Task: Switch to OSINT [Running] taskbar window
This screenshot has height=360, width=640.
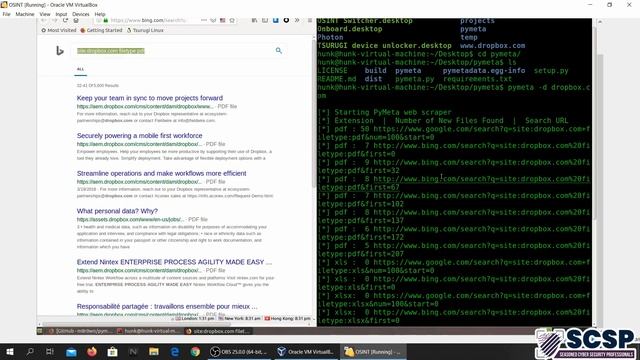Action: pos(373,351)
